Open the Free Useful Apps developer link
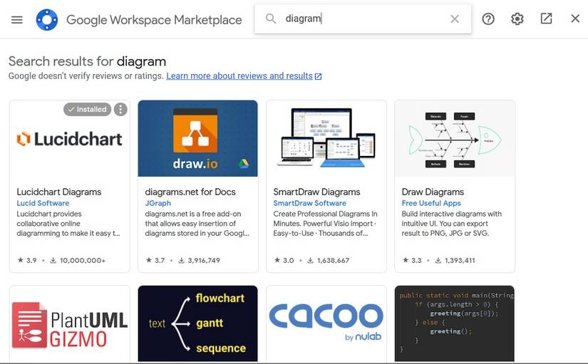 point(431,203)
